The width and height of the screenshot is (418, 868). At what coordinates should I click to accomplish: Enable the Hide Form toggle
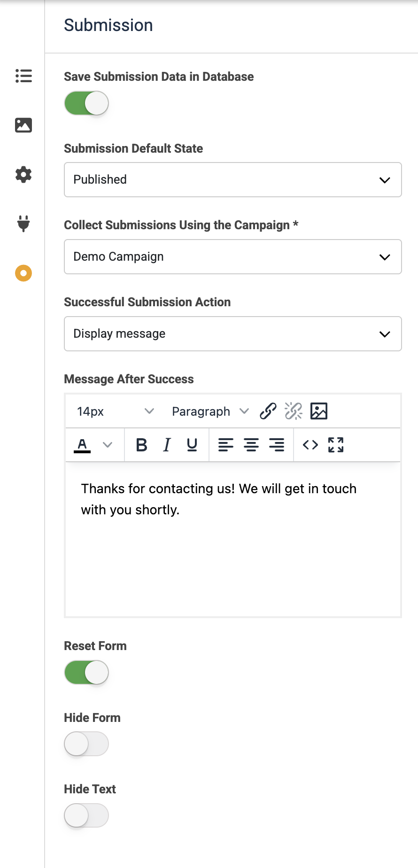(86, 744)
